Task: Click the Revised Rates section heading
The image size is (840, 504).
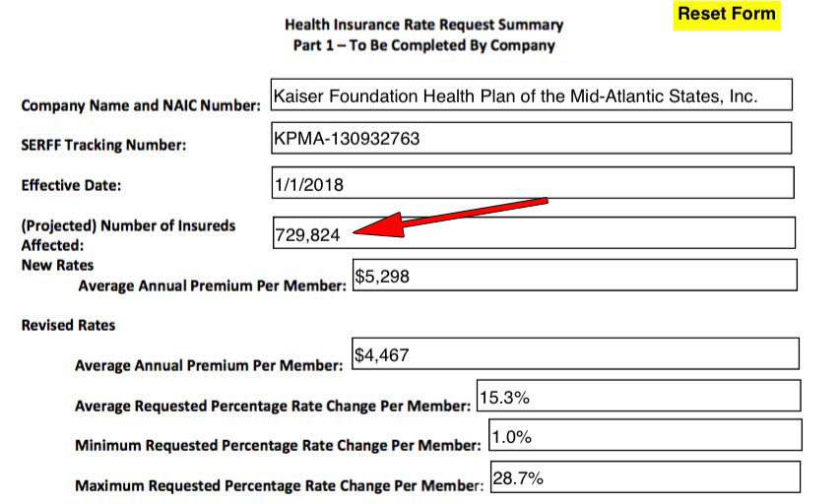Action: (x=68, y=325)
